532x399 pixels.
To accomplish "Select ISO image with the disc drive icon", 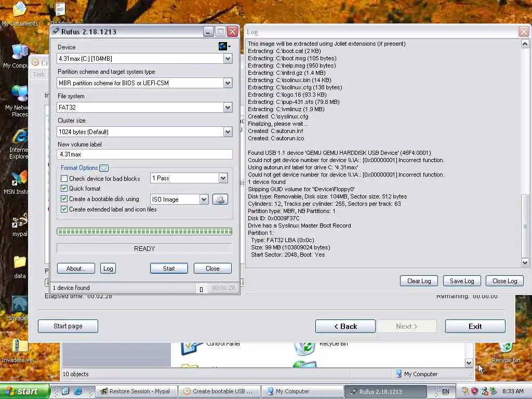I will (x=220, y=199).
